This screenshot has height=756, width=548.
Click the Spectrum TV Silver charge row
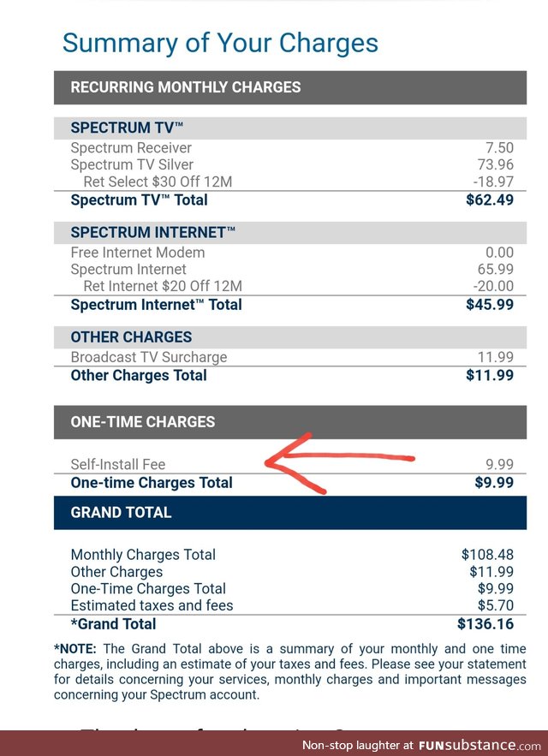point(290,164)
